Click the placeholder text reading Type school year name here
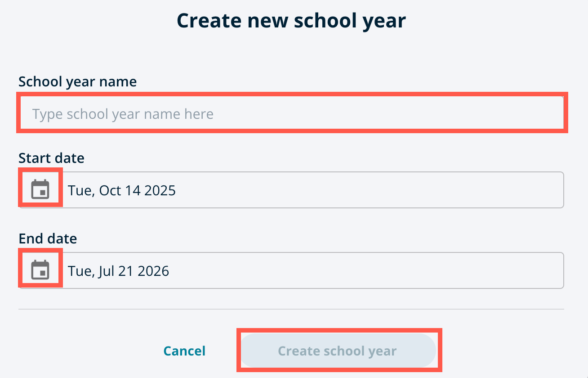 point(122,113)
